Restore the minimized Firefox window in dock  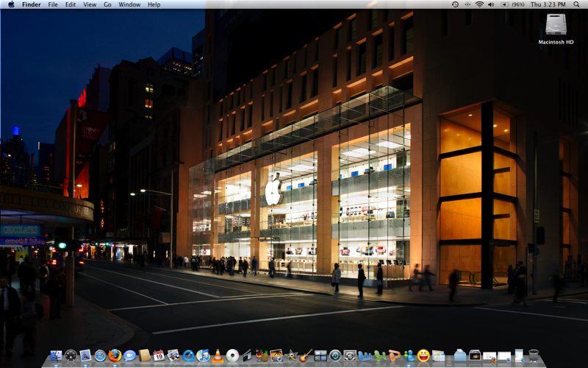point(490,357)
